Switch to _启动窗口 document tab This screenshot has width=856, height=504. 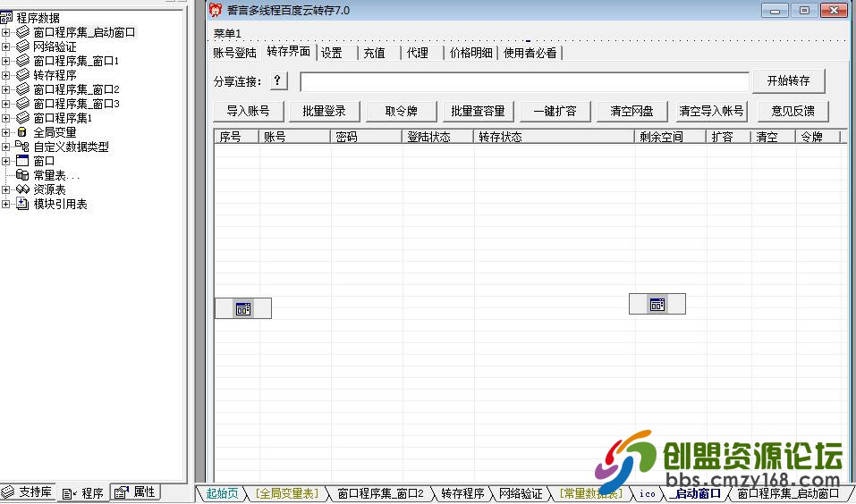point(696,493)
